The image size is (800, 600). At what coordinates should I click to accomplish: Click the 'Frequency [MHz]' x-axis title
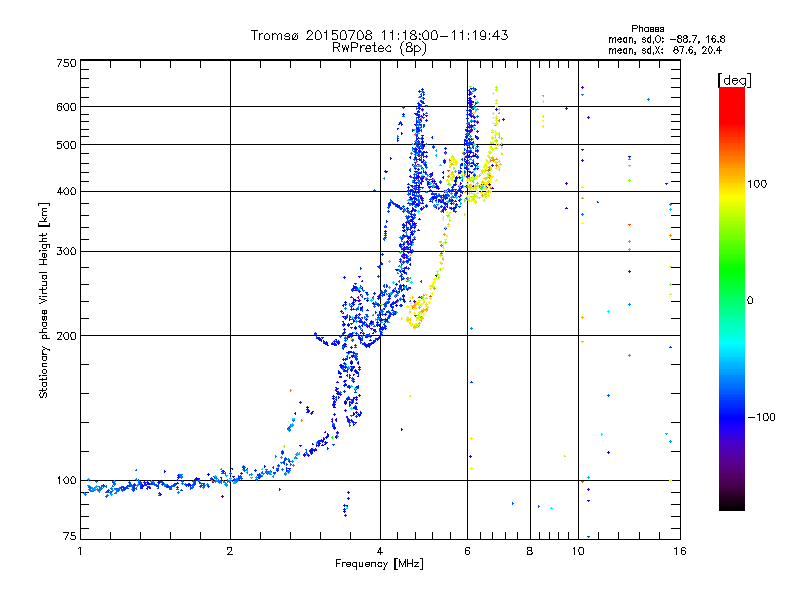tap(379, 564)
